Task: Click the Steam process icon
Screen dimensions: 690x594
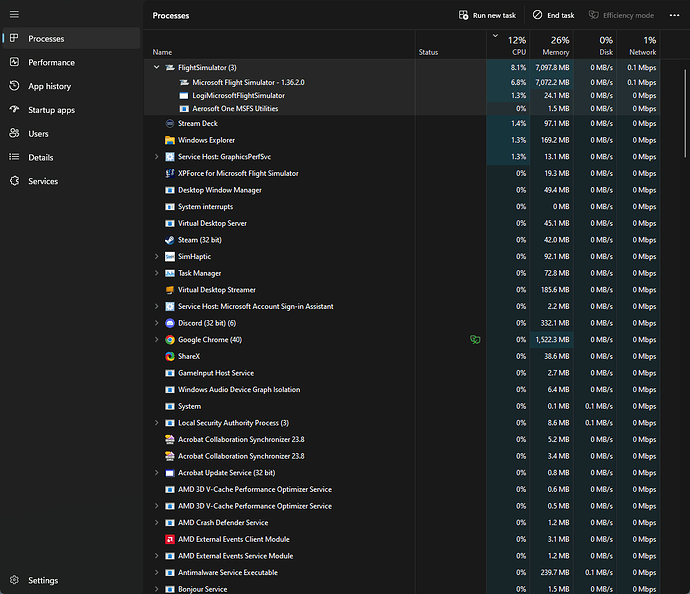Action: pos(169,240)
